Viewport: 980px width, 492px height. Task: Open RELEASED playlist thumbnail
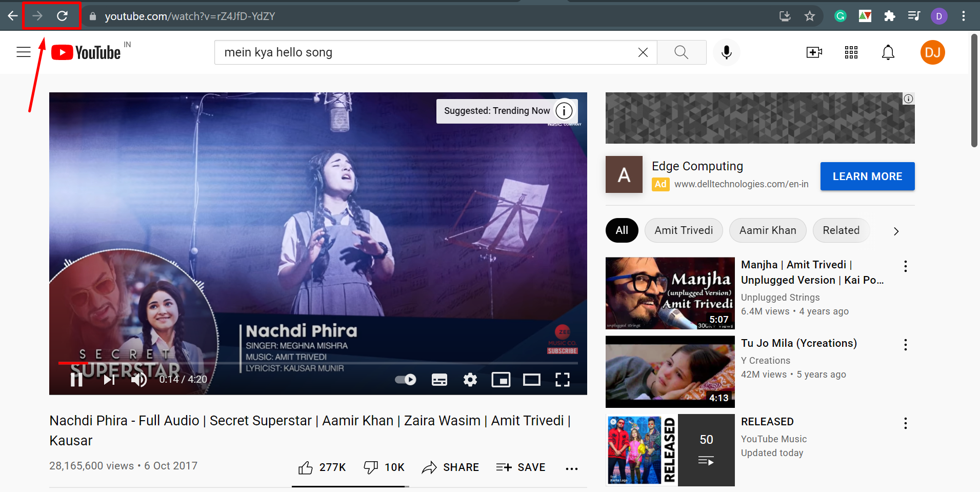click(670, 450)
